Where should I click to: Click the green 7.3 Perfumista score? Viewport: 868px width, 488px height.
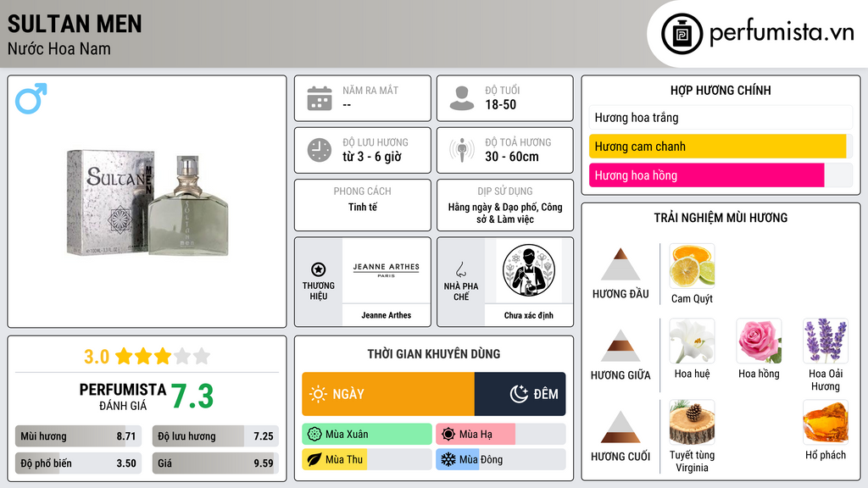192,396
